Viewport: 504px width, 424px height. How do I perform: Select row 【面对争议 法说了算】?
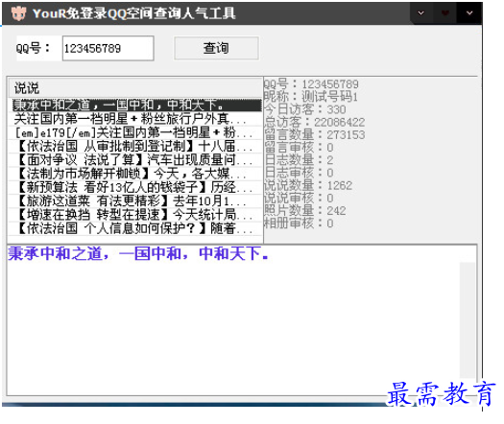pos(135,160)
